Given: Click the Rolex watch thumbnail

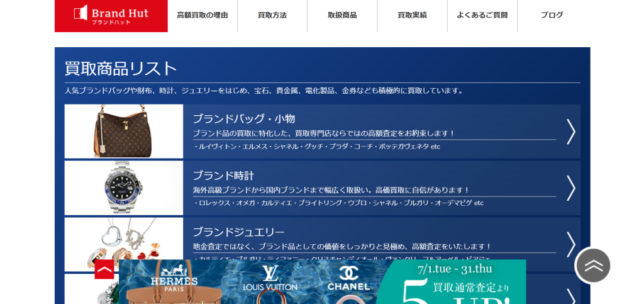Looking at the screenshot, I should click(124, 188).
